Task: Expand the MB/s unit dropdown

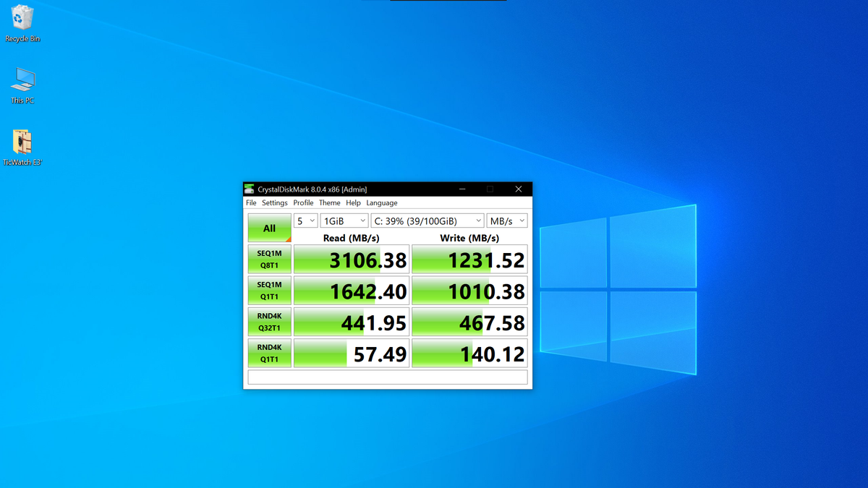Action: (507, 221)
